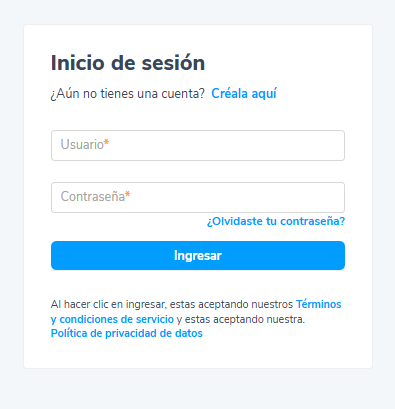Click the grey background outside the login card

point(198,389)
